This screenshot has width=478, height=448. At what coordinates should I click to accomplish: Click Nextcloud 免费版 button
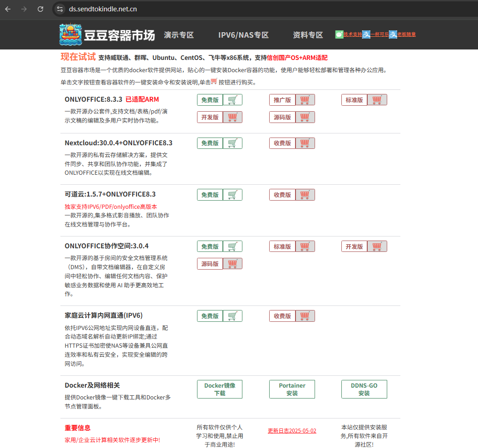pos(210,143)
